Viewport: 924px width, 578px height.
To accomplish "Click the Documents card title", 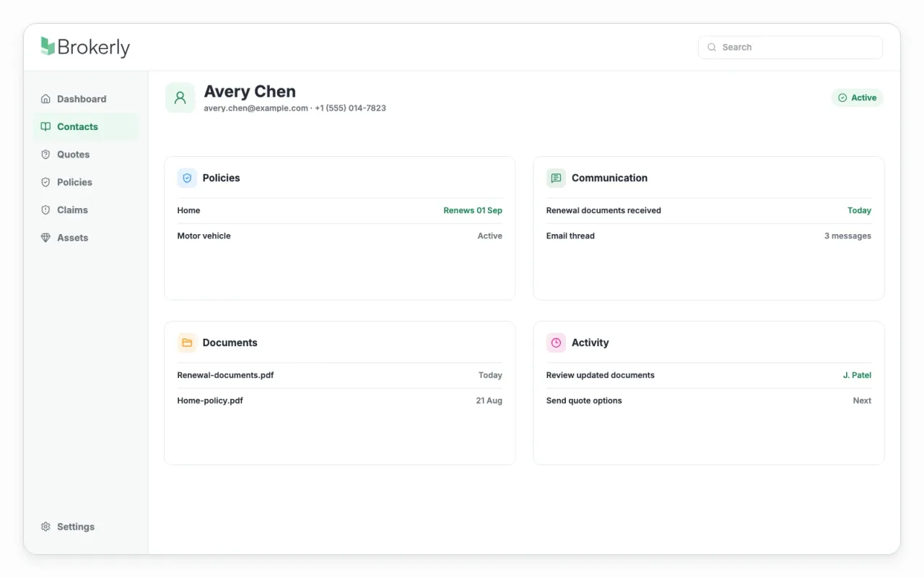I will (x=230, y=342).
